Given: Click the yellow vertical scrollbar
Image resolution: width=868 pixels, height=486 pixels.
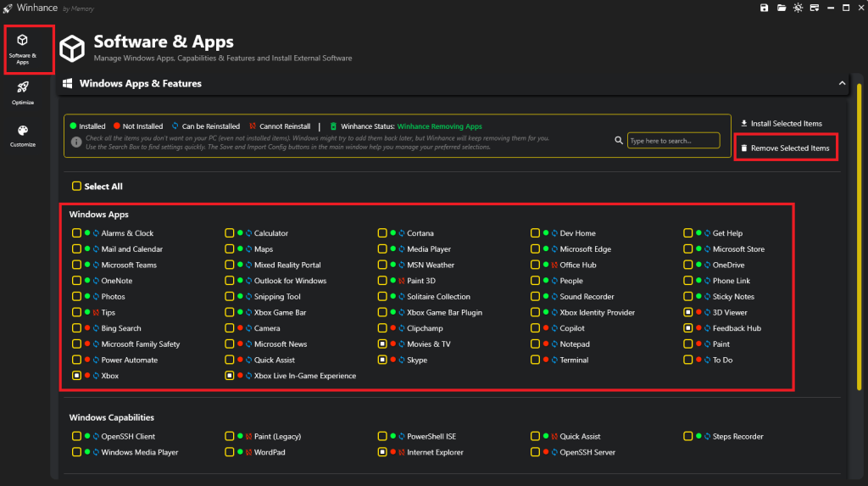Looking at the screenshot, I should 860,236.
